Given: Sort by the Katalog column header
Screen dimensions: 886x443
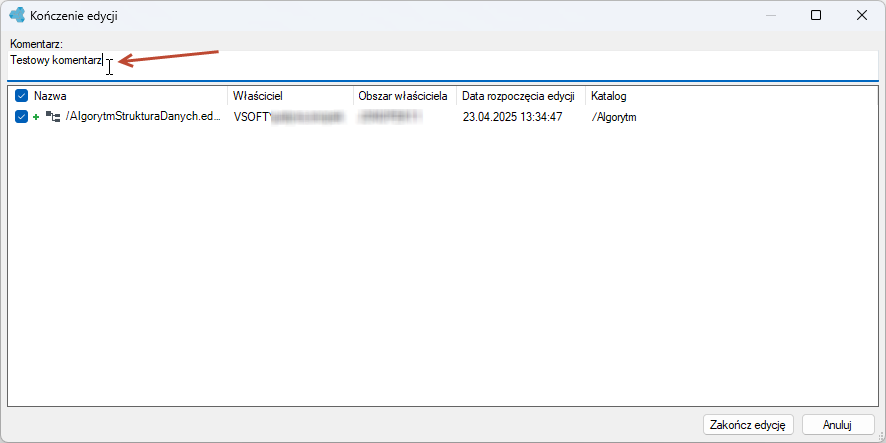Looking at the screenshot, I should tap(609, 96).
